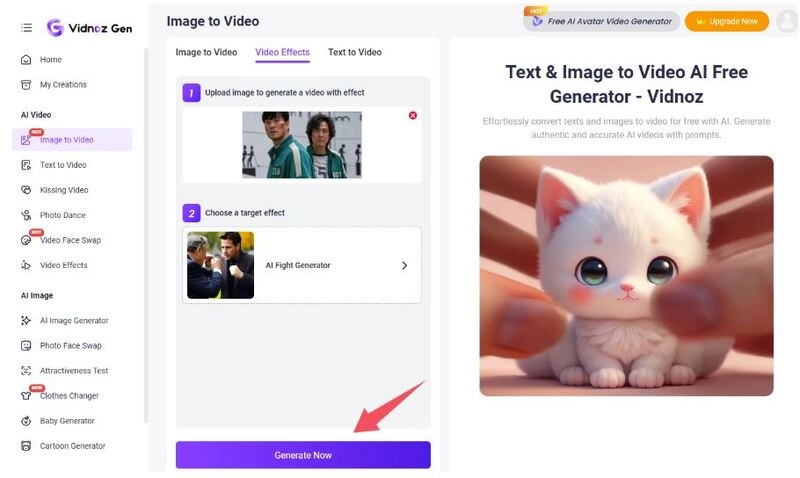
Task: Click the Photo Dance figure icon
Action: [x=26, y=215]
